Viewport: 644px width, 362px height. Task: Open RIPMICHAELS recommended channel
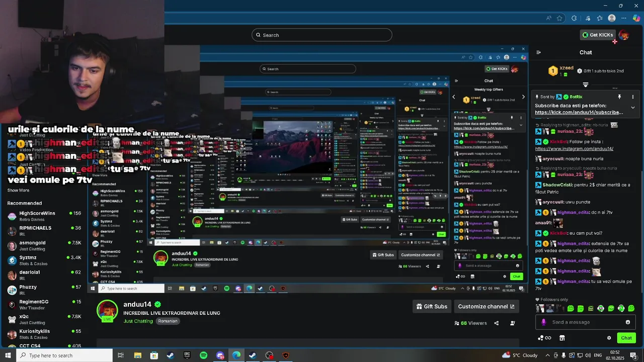tap(44, 231)
